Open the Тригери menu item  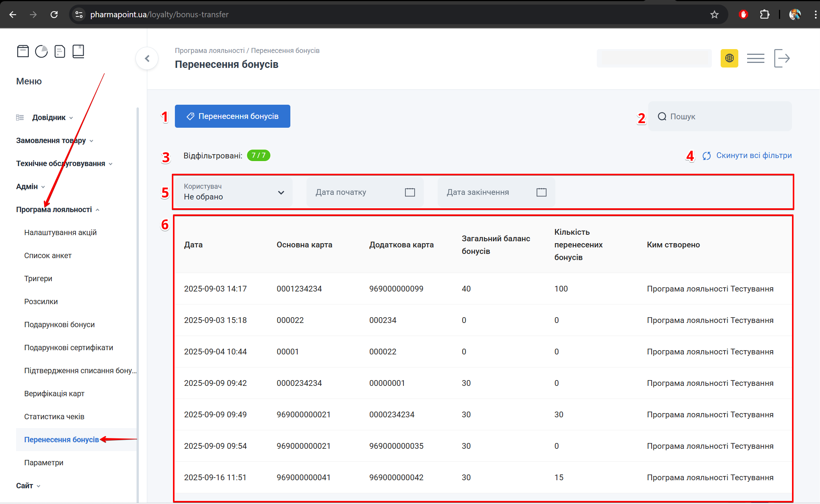pyautogui.click(x=38, y=278)
